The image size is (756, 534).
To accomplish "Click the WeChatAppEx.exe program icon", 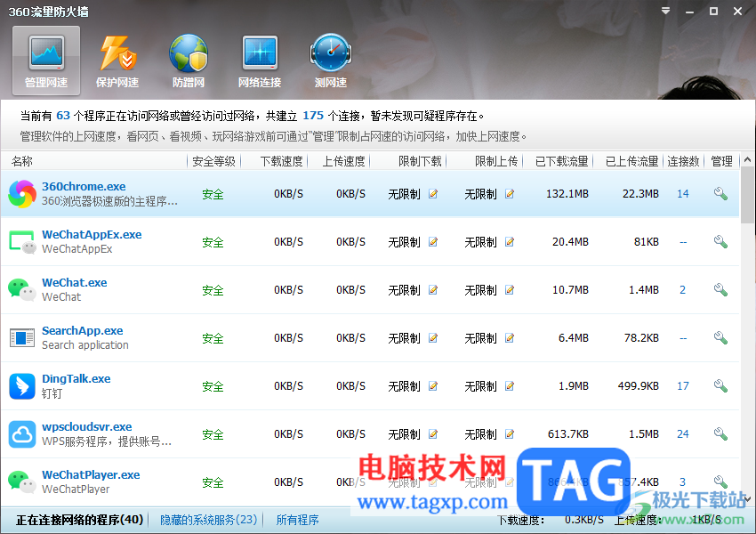I will 22,242.
